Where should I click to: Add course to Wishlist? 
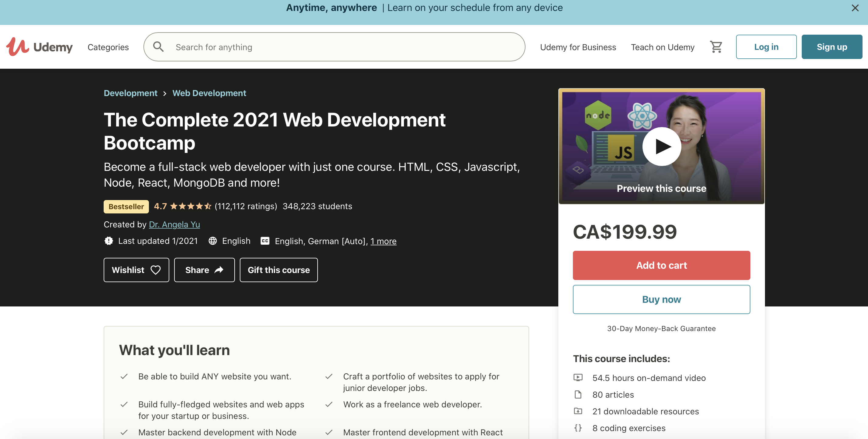[136, 270]
